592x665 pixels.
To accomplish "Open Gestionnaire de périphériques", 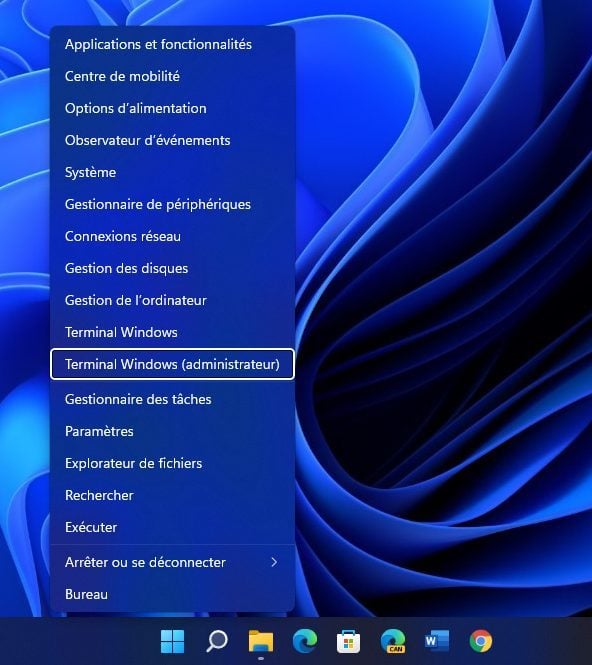I will (x=172, y=204).
